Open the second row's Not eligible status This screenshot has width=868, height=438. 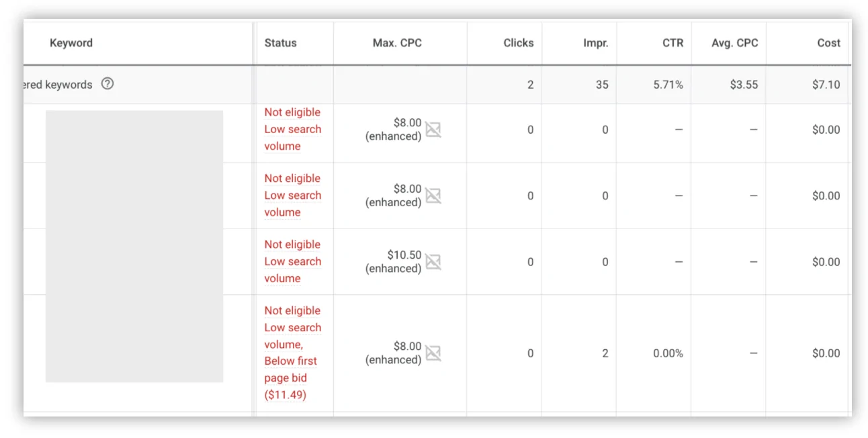(x=292, y=178)
